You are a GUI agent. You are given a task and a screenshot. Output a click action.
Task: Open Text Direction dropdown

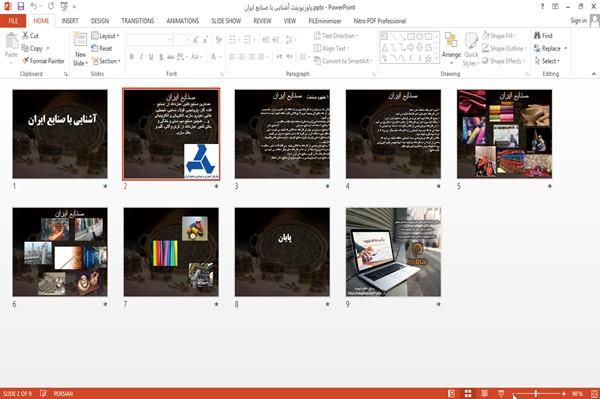(336, 36)
